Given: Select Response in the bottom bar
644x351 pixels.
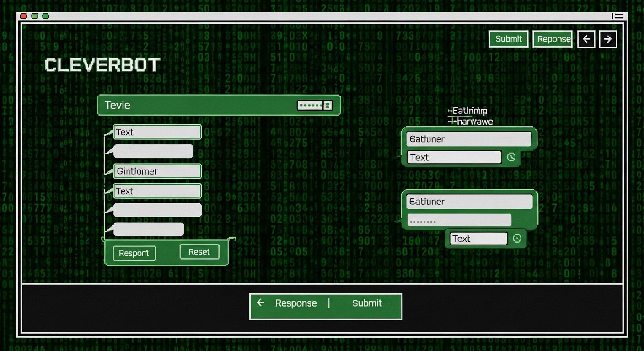Looking at the screenshot, I should tap(296, 303).
